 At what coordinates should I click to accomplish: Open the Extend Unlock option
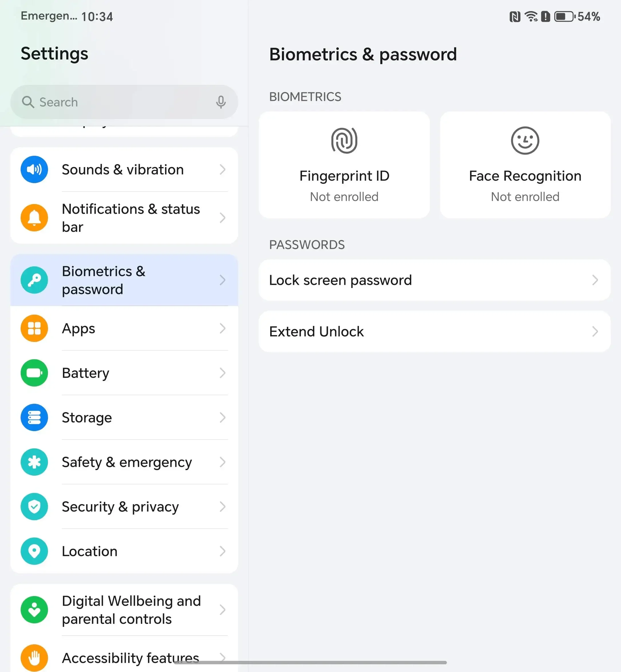pos(433,331)
